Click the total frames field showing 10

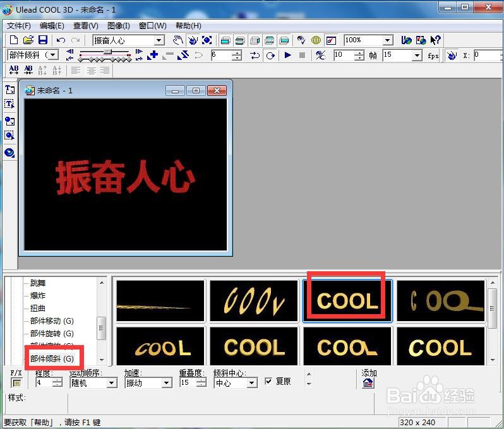(345, 56)
